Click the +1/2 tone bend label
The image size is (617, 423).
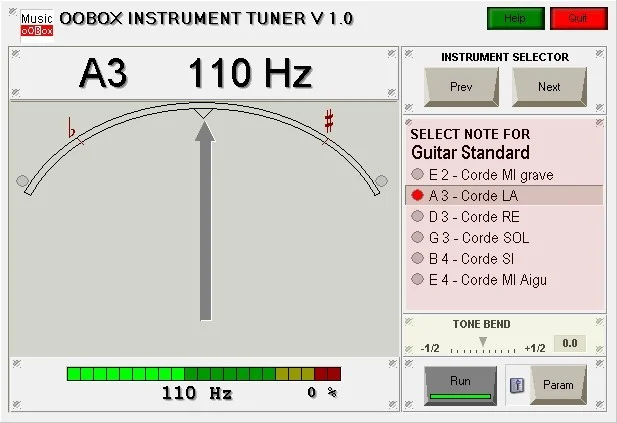point(535,348)
